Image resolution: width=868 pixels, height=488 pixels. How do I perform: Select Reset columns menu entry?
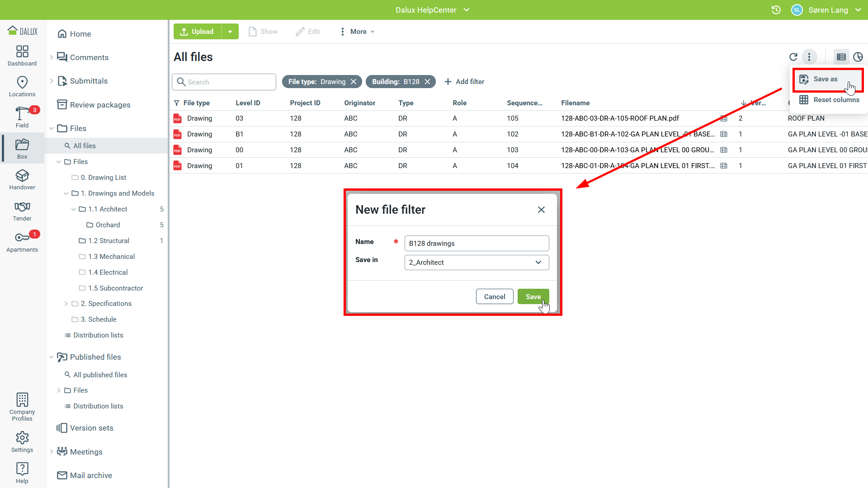(x=836, y=100)
